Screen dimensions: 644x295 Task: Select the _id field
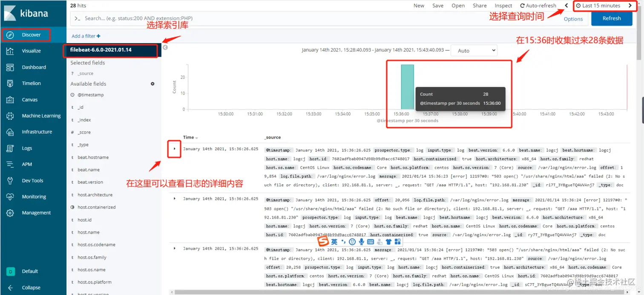coord(80,107)
